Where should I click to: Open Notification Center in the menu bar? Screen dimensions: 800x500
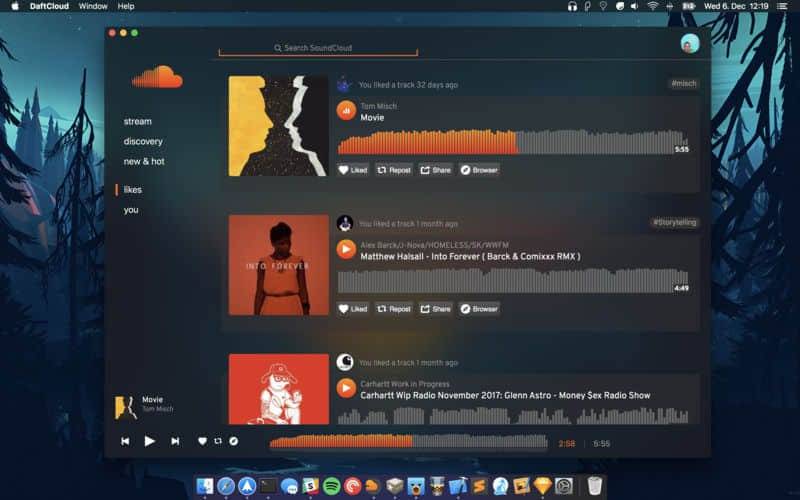[x=782, y=6]
